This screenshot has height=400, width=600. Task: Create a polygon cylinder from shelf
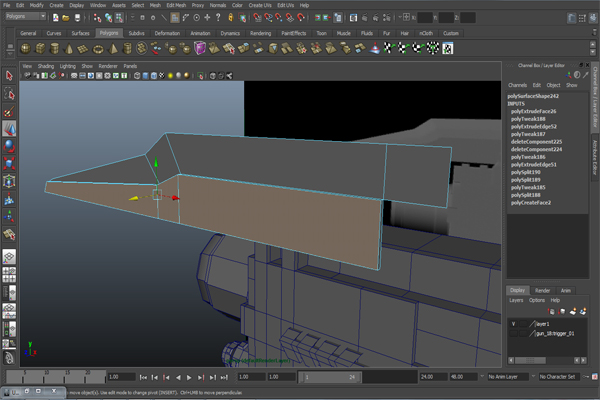[55, 49]
